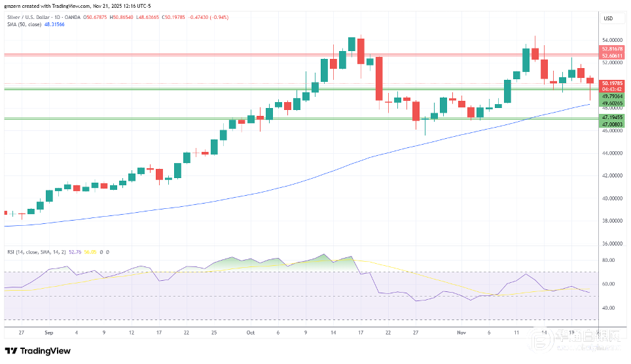
Task: Click the Nov label on the time axis
Action: point(461,332)
